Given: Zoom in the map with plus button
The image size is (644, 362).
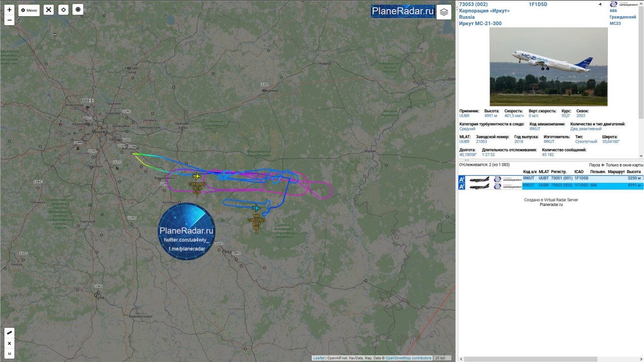Looking at the screenshot, I should click(x=10, y=10).
